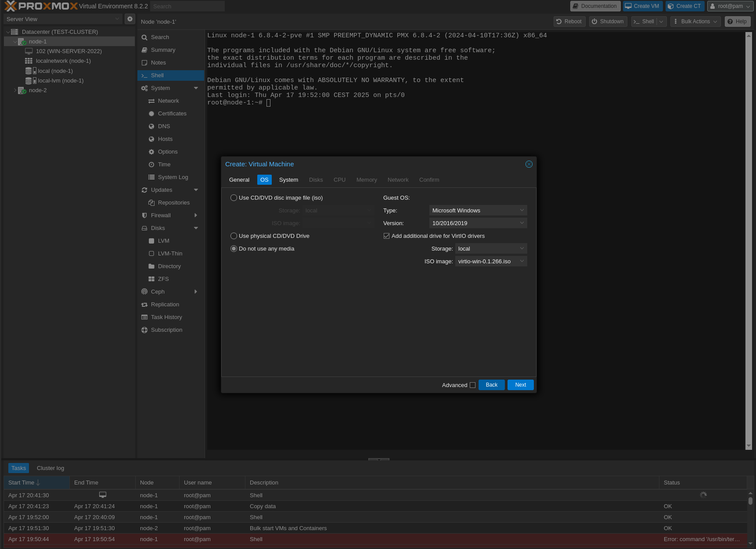Select the ZFS disks panel

click(163, 279)
